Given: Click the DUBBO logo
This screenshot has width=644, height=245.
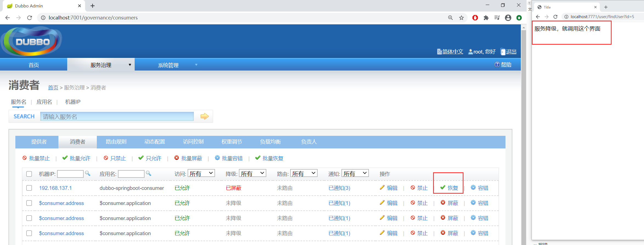Looking at the screenshot, I should [x=32, y=41].
